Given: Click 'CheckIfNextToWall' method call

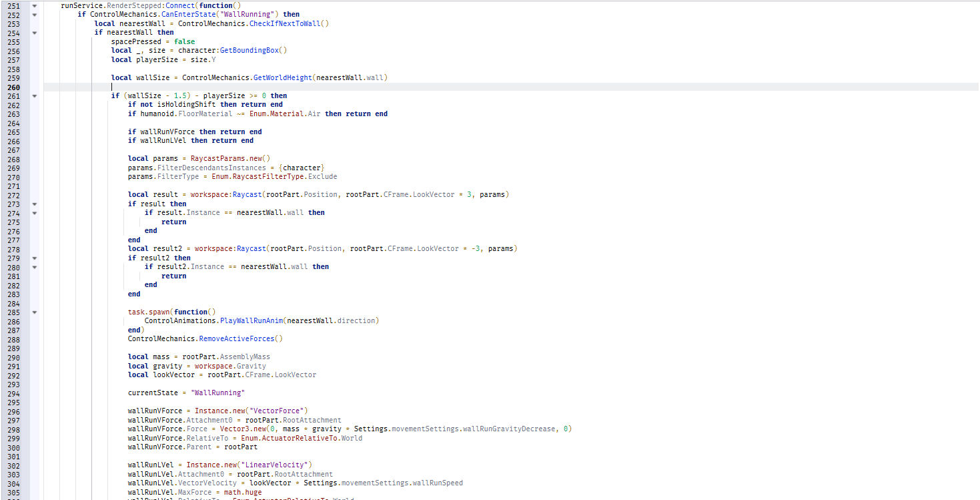Looking at the screenshot, I should pyautogui.click(x=285, y=23).
